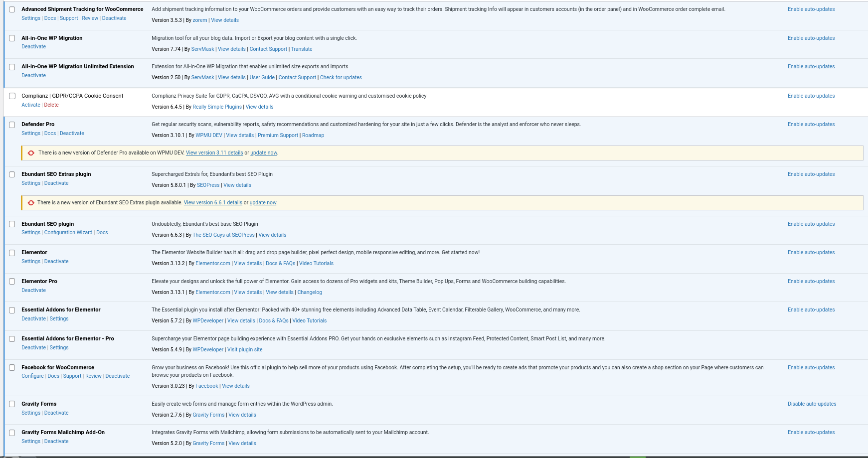
Task: Open Settings for Essential Addons for Elementor
Action: (x=59, y=319)
